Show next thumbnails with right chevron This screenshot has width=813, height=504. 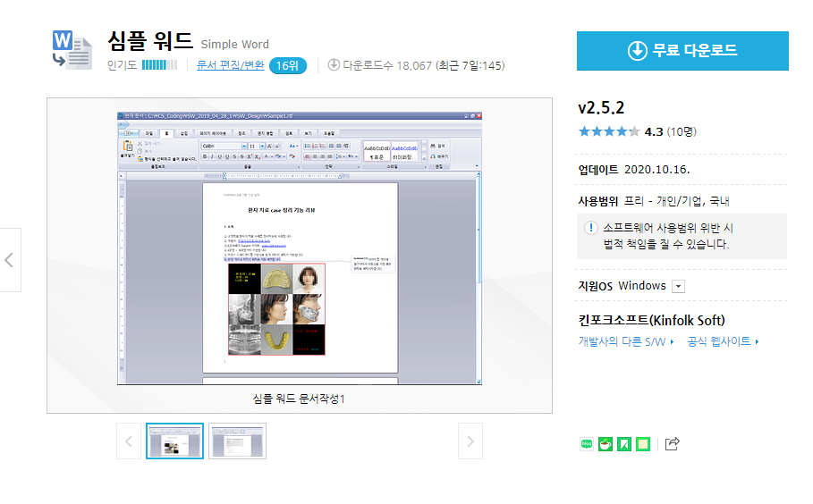coord(470,441)
